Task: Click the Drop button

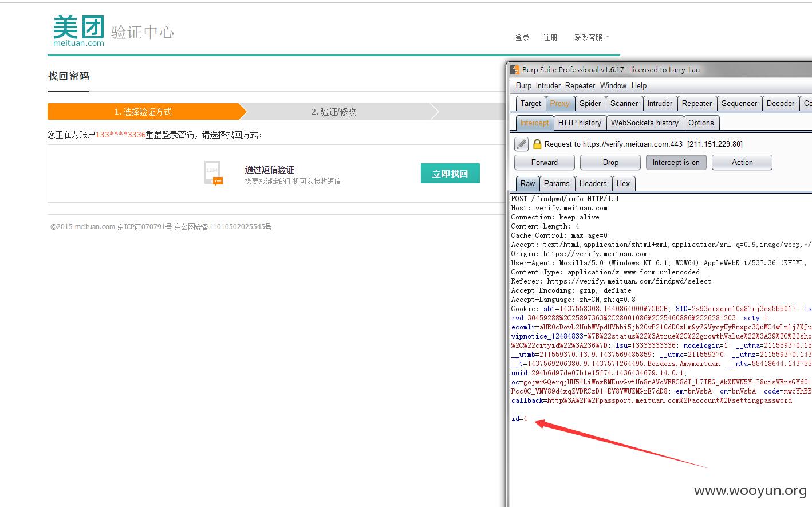Action: (610, 163)
